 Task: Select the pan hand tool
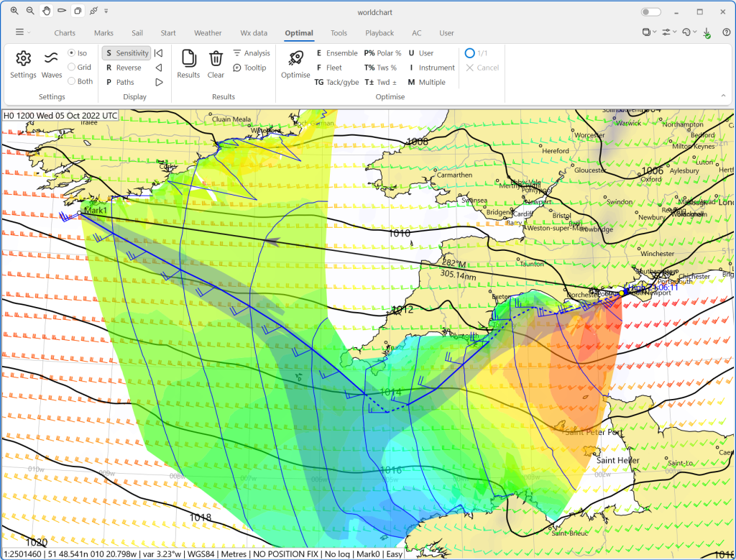click(46, 12)
